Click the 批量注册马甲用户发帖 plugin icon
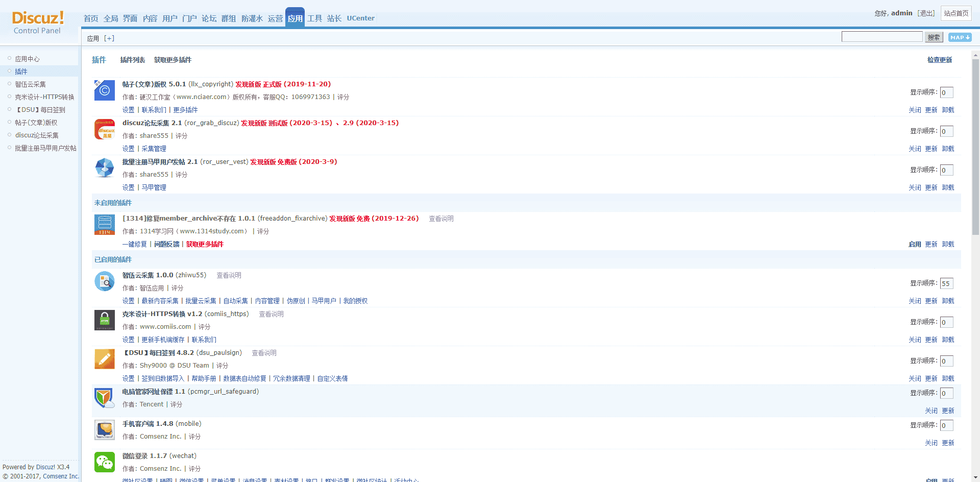 click(x=105, y=168)
